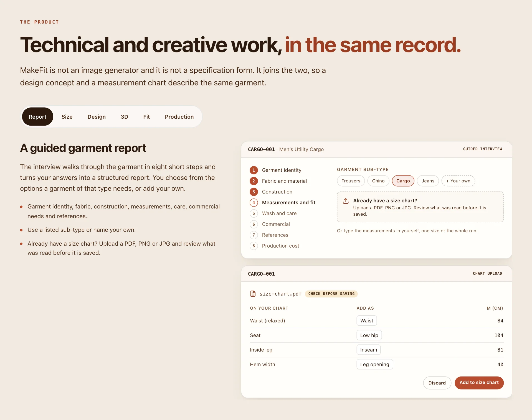Click the size-chart.pdf file name

[x=280, y=294]
